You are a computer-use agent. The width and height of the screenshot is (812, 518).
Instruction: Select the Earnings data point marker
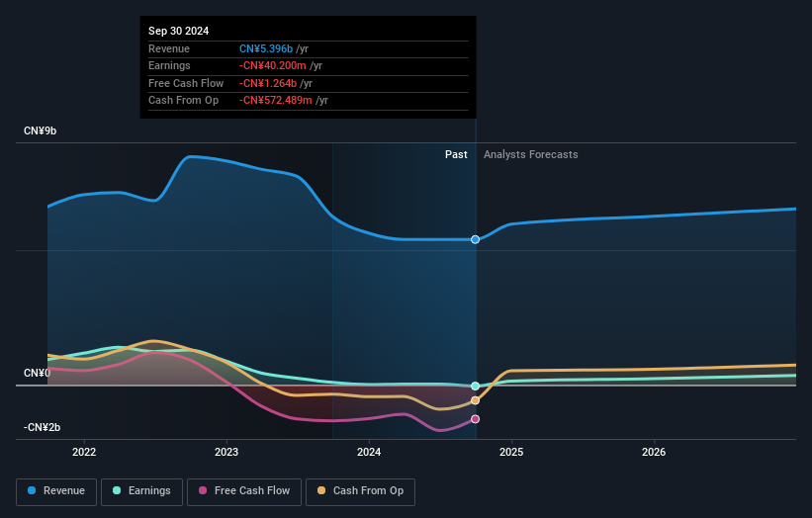[x=475, y=387]
